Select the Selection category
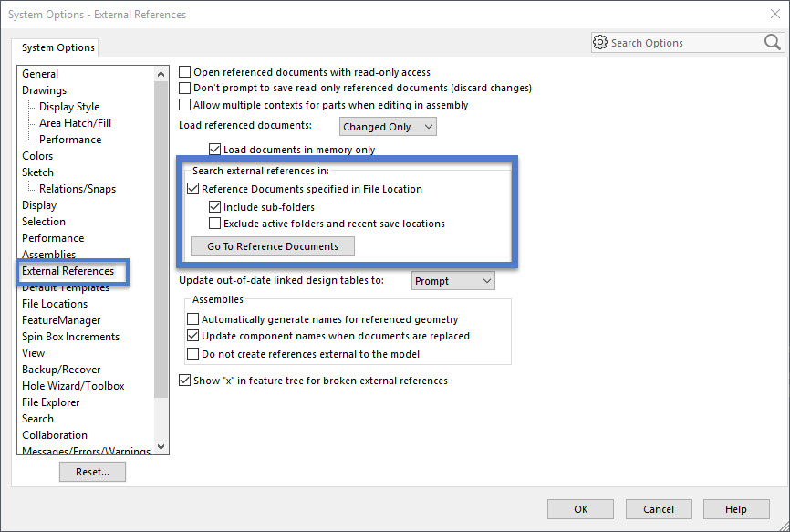790x532 pixels. (44, 222)
